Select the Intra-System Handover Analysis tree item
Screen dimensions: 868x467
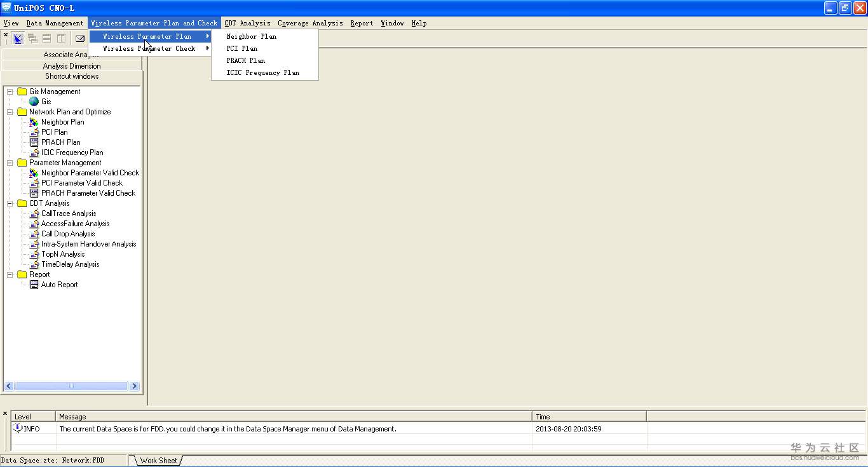pyautogui.click(x=88, y=244)
